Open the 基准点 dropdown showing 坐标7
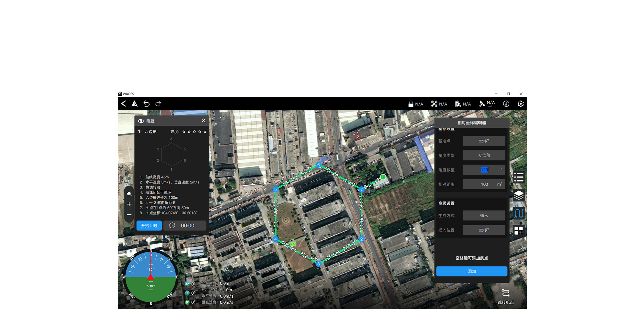Viewport: 644px width, 309px height. pyautogui.click(x=484, y=141)
